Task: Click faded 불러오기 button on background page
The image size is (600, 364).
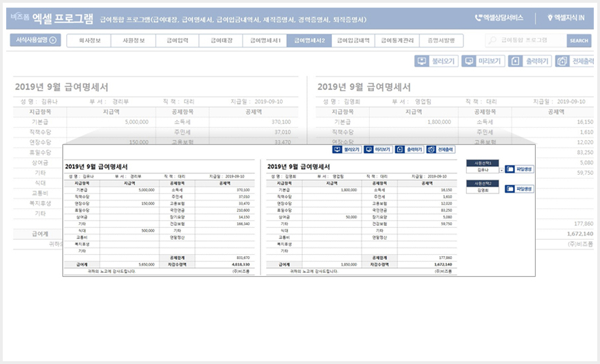Action: 437,61
